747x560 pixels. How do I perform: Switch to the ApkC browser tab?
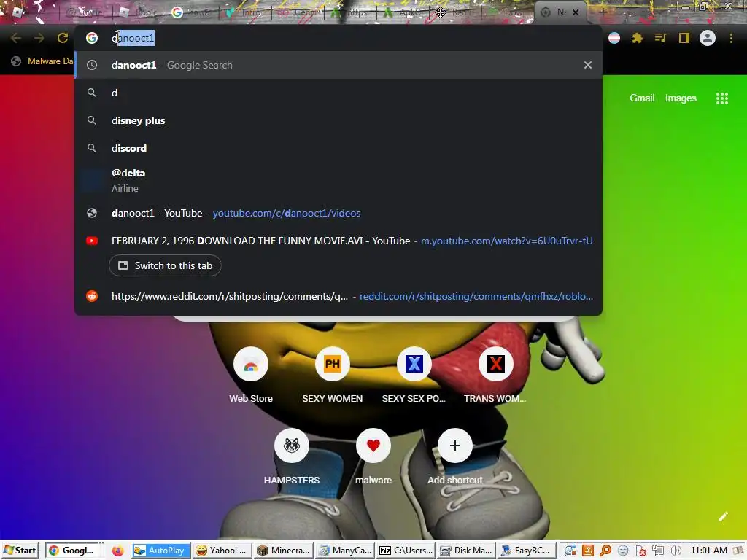pyautogui.click(x=403, y=12)
